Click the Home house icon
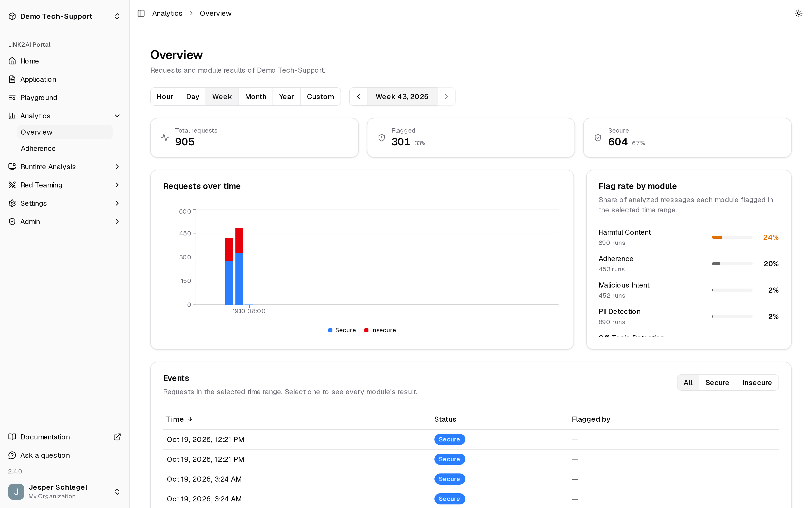This screenshot has height=508, width=812. [x=12, y=61]
